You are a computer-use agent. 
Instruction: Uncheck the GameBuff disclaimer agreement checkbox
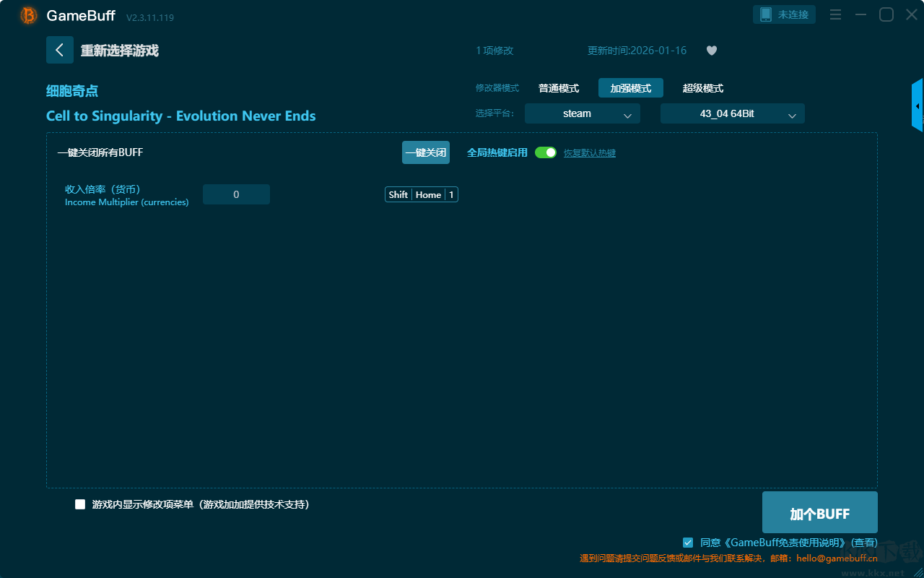coord(688,543)
